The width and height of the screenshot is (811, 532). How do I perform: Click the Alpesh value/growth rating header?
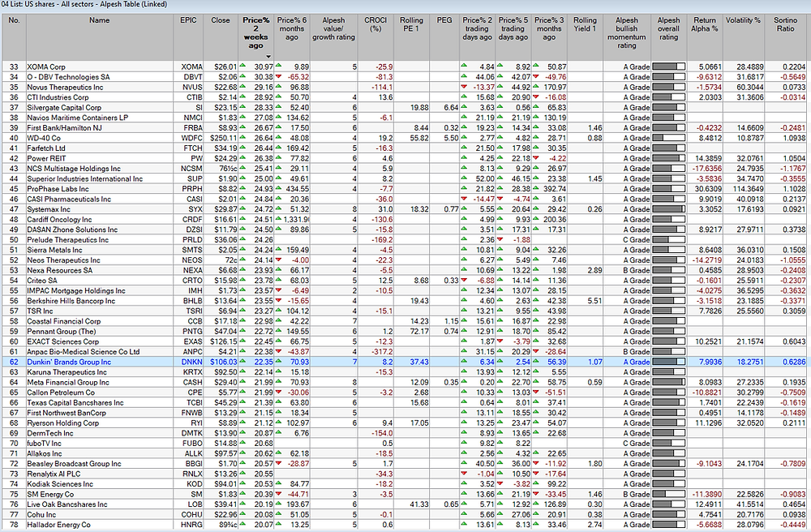[x=333, y=37]
